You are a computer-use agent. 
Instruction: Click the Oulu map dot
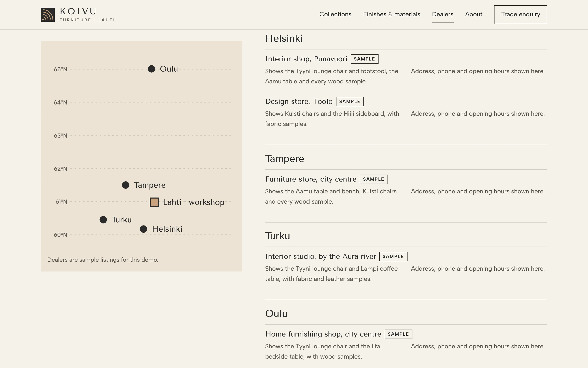151,69
